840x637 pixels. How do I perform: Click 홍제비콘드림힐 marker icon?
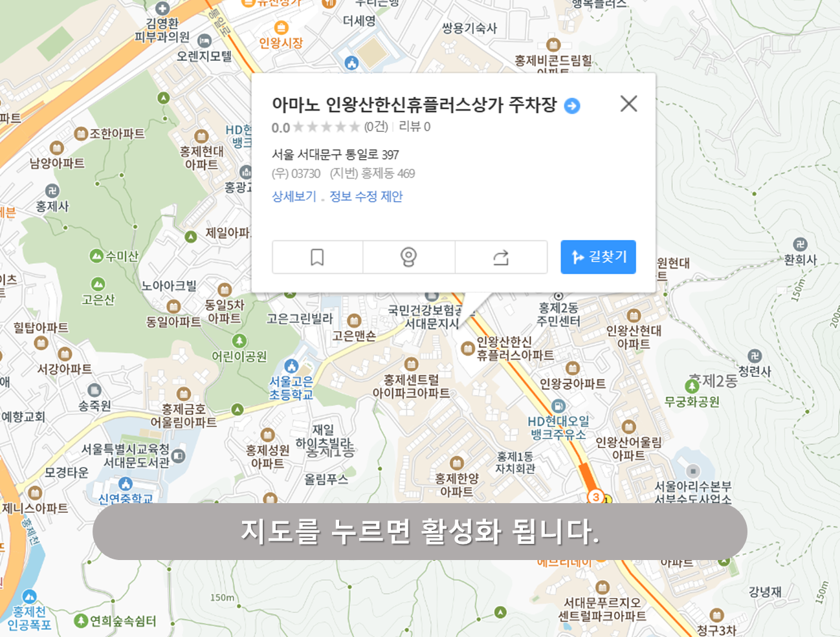pyautogui.click(x=553, y=45)
